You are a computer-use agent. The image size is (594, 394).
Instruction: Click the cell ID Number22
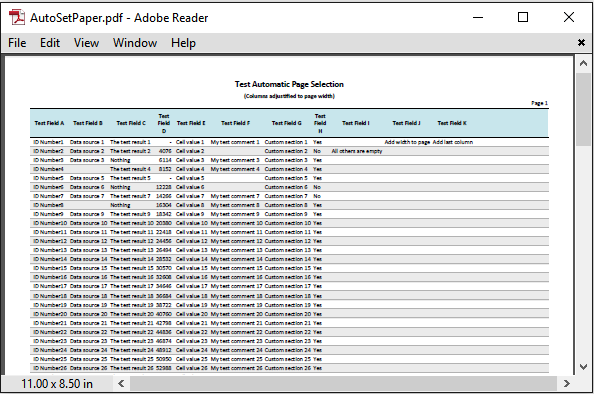(x=50, y=332)
